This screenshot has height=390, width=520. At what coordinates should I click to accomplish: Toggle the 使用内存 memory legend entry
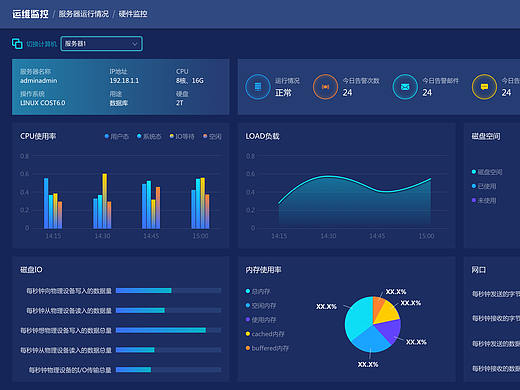(x=261, y=320)
